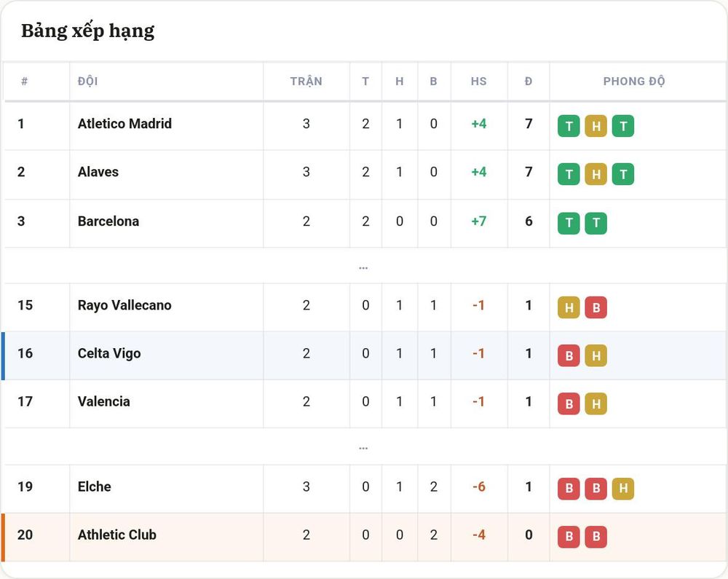728x579 pixels.
Task: Sort by the TRẬN column header
Action: (306, 82)
